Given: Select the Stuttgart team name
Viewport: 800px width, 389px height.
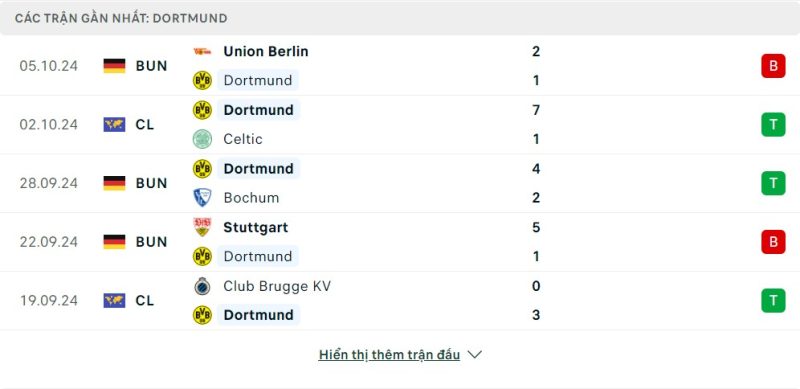Looking at the screenshot, I should (256, 227).
